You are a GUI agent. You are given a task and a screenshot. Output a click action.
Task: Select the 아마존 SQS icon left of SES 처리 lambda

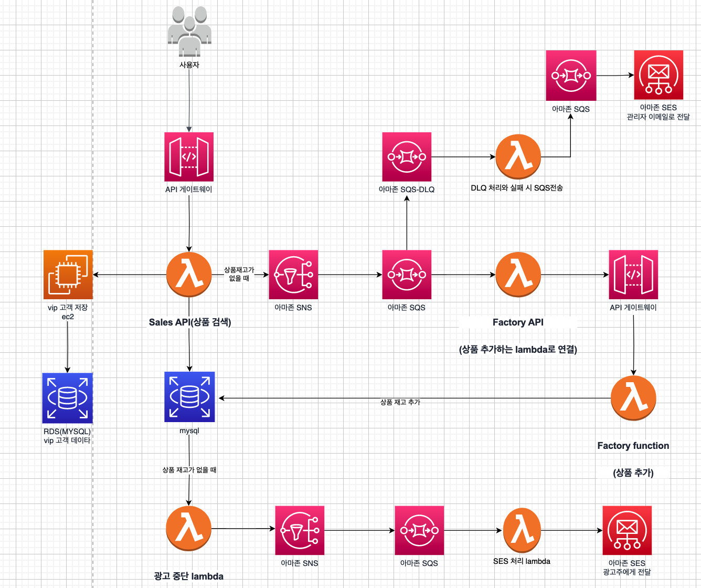point(419,530)
